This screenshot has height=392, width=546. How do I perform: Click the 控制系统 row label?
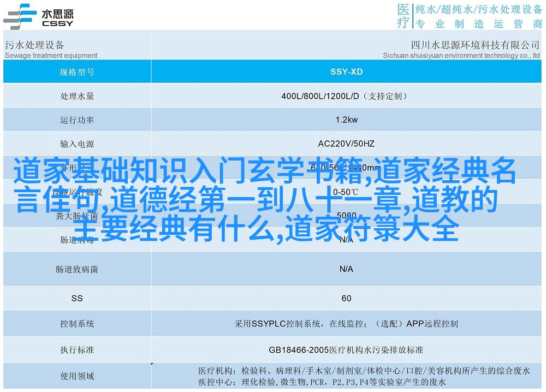tap(77, 324)
